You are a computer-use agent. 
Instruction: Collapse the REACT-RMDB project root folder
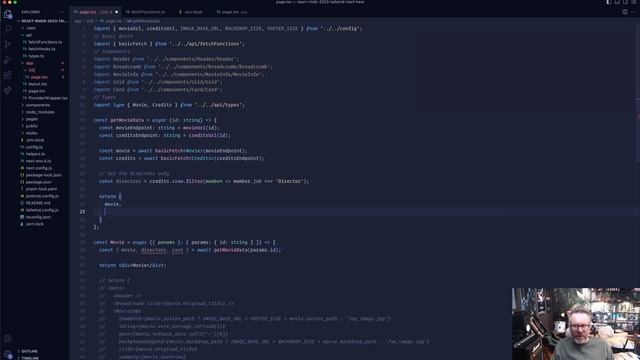tap(42, 21)
